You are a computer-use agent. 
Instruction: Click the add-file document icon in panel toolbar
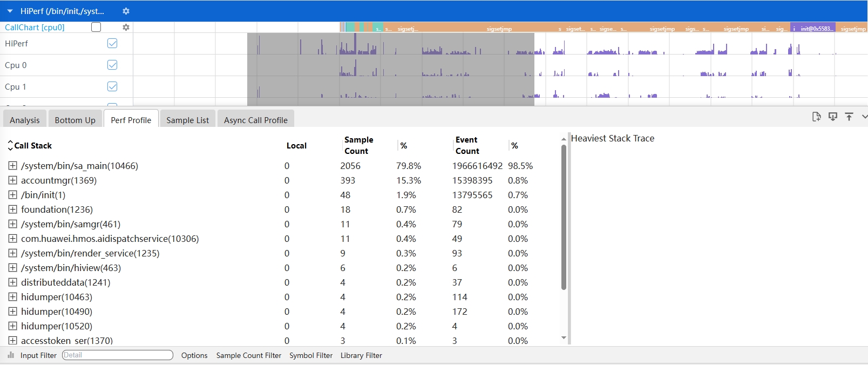coord(816,117)
